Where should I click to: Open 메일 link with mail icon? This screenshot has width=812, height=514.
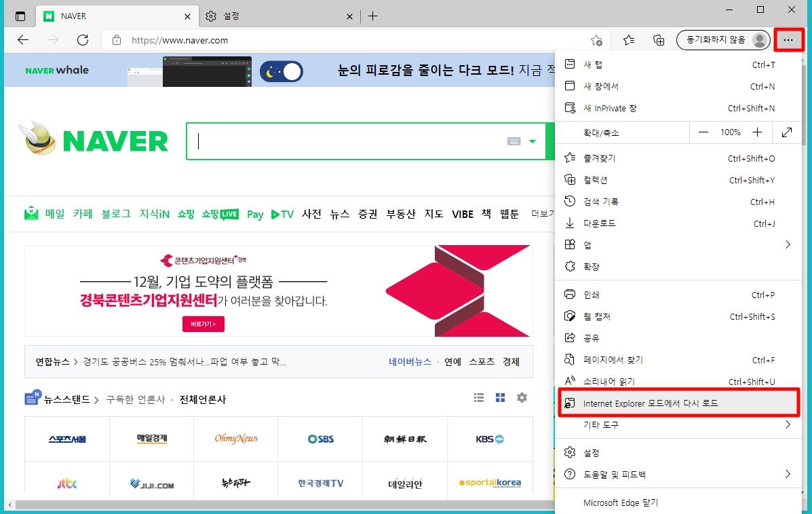tap(45, 213)
